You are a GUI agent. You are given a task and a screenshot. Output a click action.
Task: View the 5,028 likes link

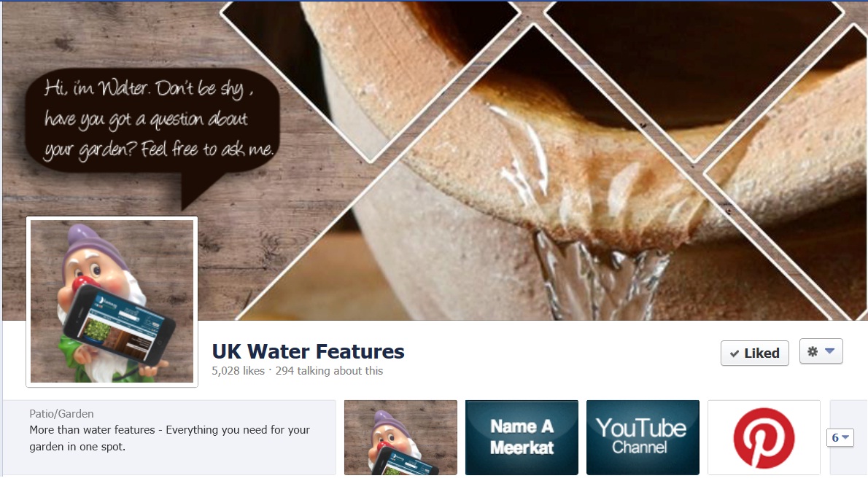[x=238, y=371]
